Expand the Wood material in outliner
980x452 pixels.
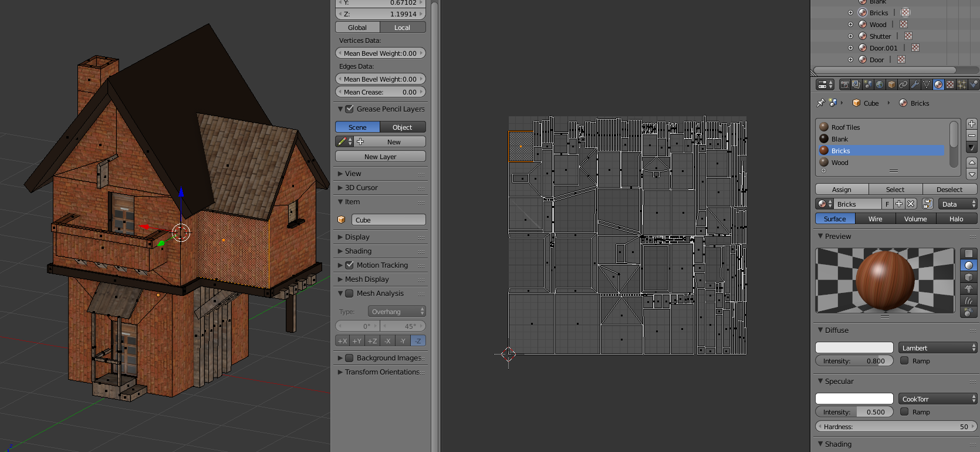850,24
